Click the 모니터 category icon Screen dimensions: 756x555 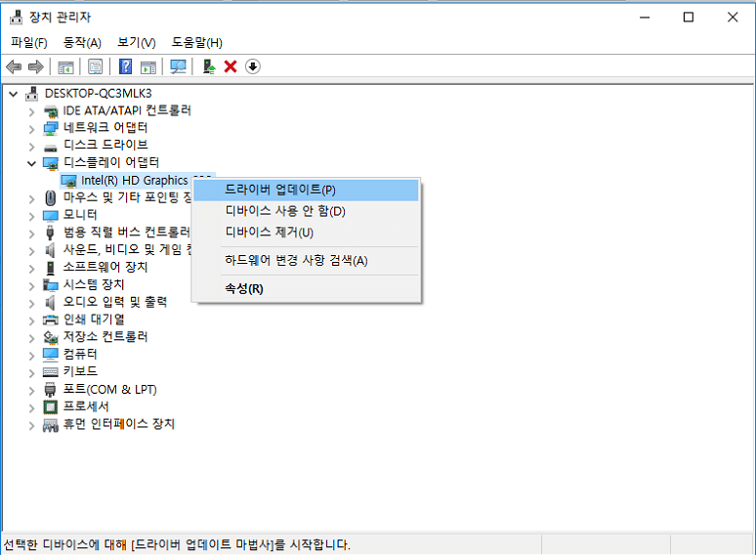(51, 216)
